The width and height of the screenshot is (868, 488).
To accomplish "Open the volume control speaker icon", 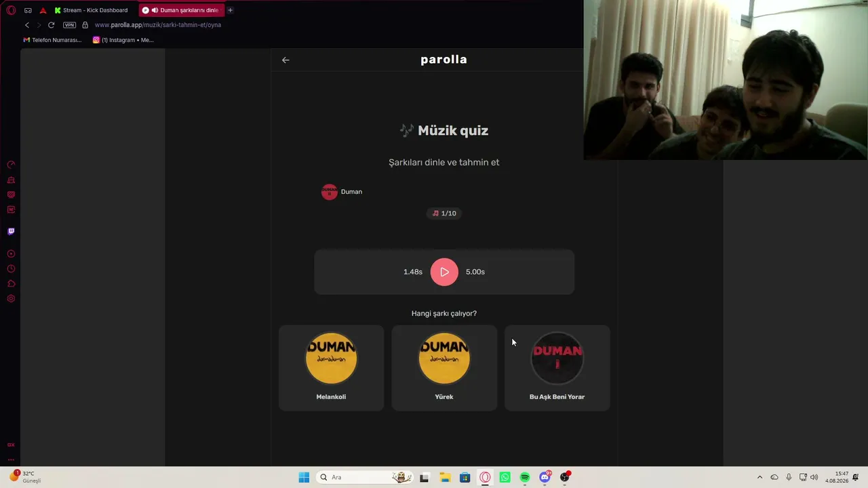I will [x=814, y=477].
